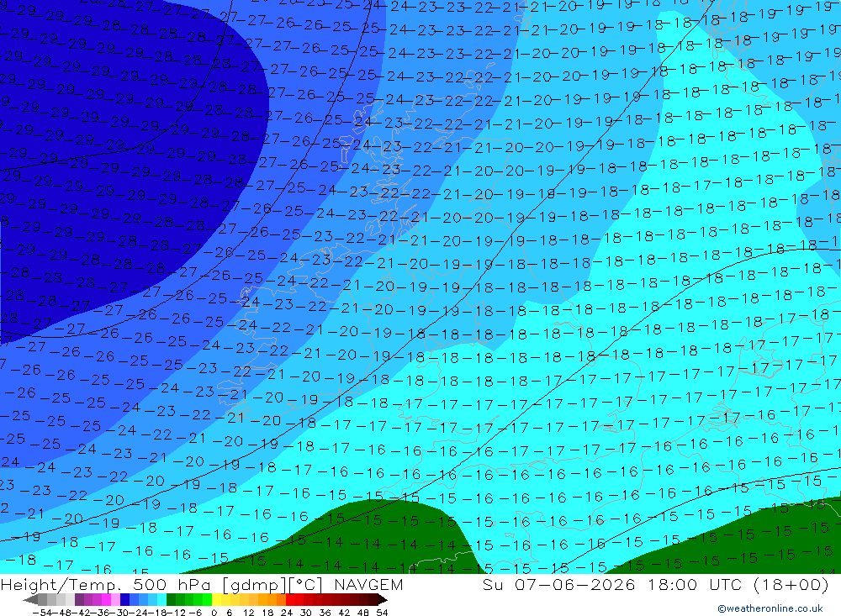
Task: Click the 18:00 UTC time label
Action: [695, 584]
